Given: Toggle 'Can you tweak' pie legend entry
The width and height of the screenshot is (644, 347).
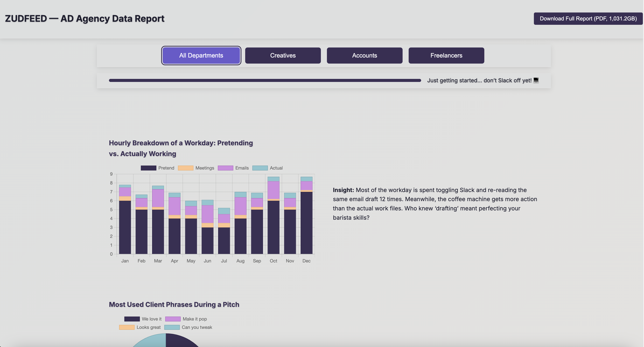Looking at the screenshot, I should pos(188,327).
